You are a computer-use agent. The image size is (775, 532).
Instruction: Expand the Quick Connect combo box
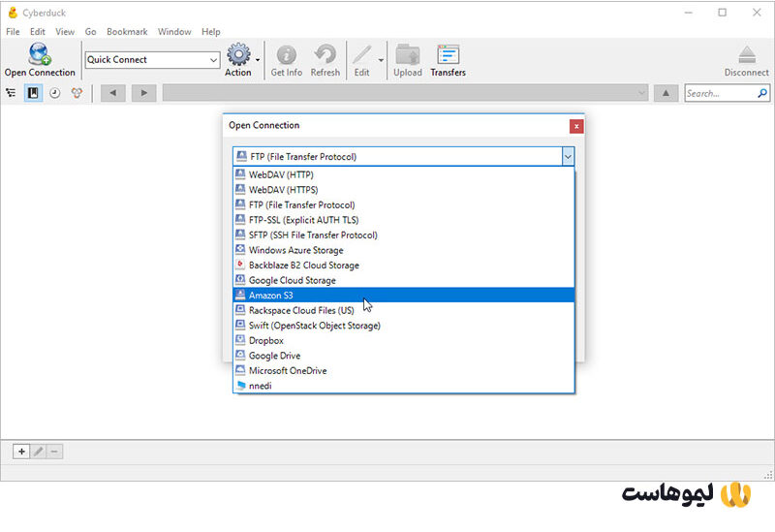pyautogui.click(x=213, y=60)
